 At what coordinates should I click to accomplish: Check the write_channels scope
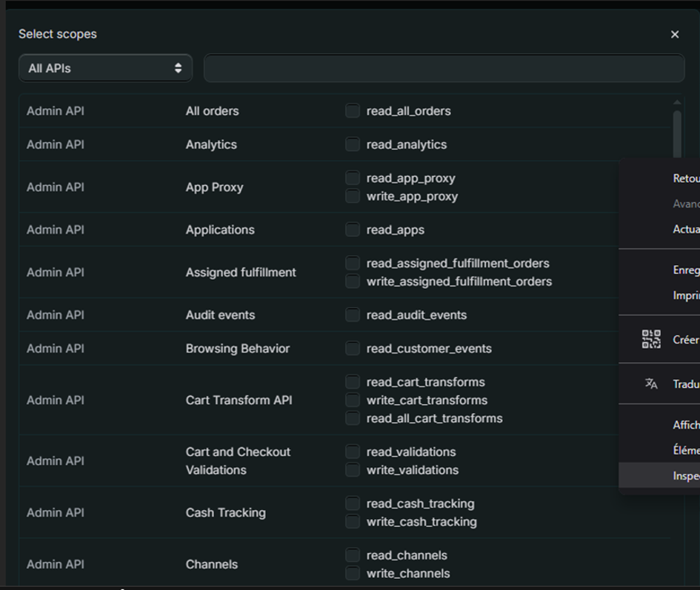tap(353, 573)
